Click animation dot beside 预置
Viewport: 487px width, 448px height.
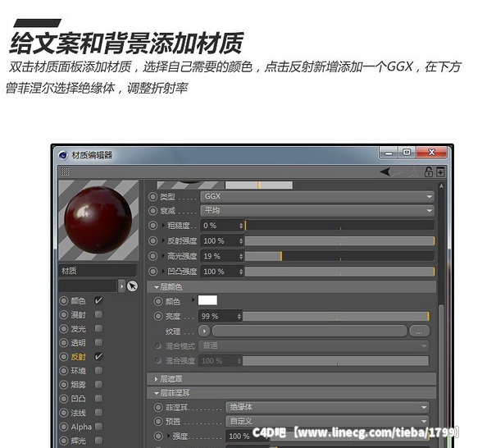(x=158, y=421)
